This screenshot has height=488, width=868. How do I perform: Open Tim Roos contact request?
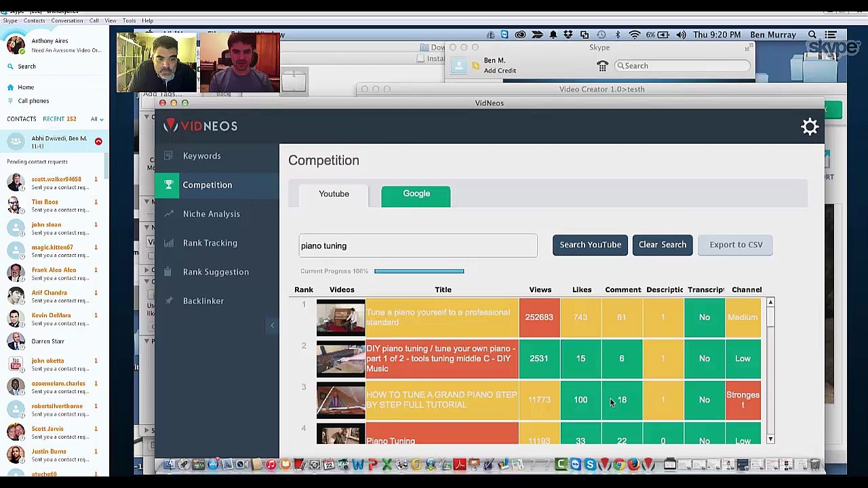(54, 205)
